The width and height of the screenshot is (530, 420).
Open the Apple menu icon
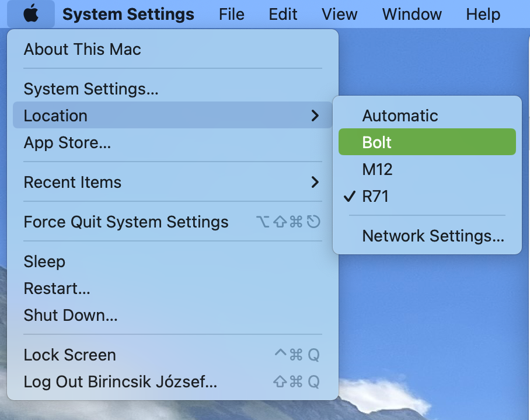[x=31, y=14]
